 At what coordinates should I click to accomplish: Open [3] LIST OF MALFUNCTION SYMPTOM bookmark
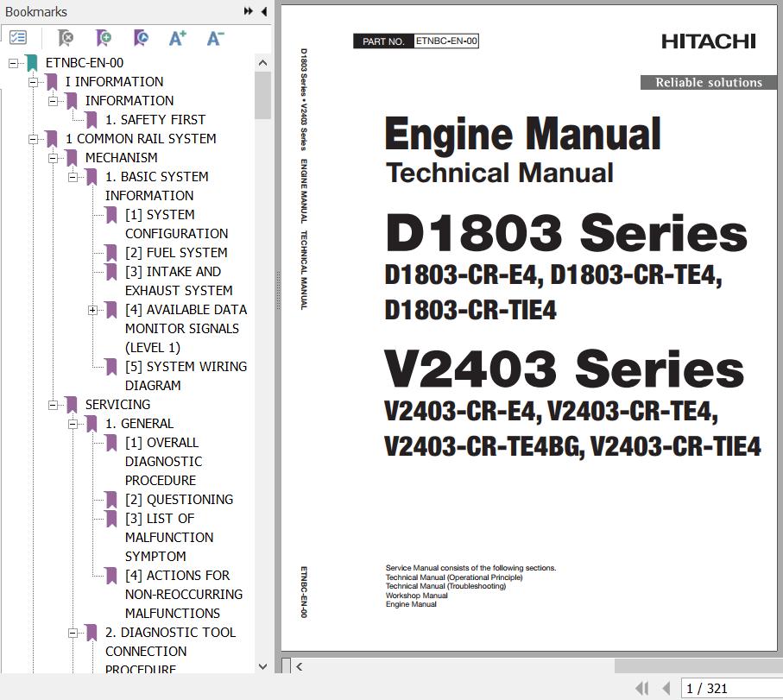169,538
